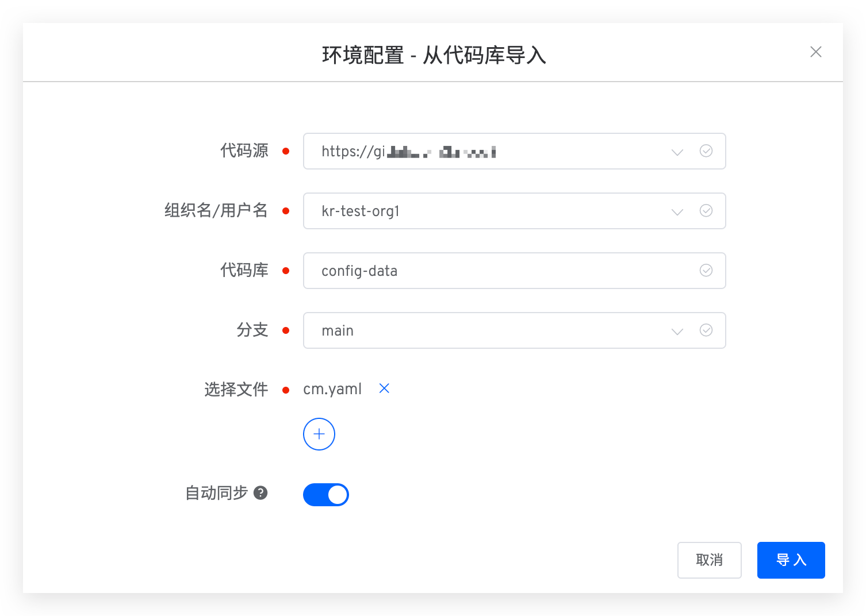Open the 自动同步 help tooltip icon

pyautogui.click(x=260, y=493)
